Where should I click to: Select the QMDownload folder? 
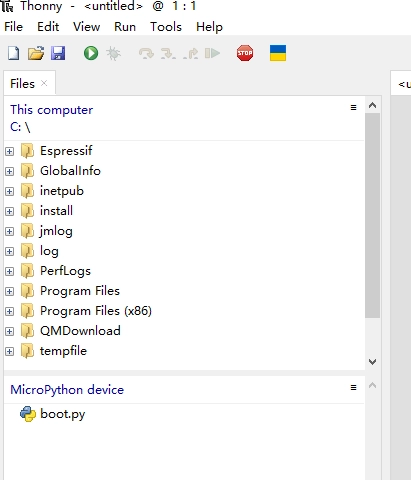pyautogui.click(x=80, y=331)
